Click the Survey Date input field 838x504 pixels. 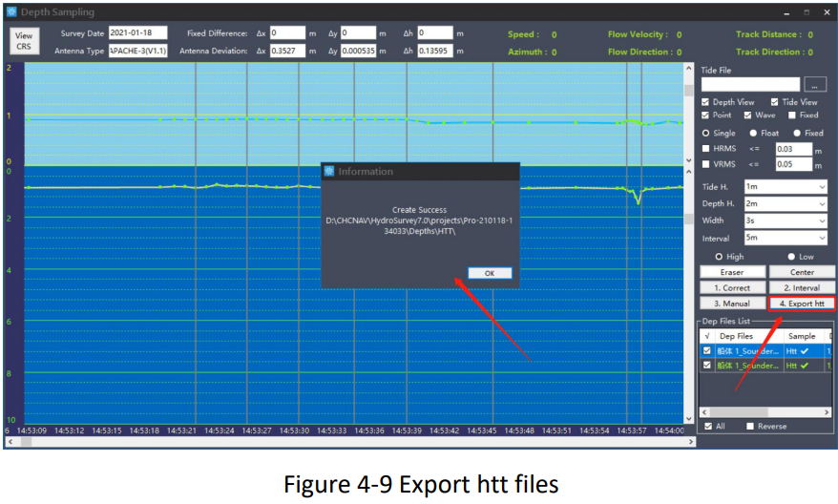pos(137,33)
